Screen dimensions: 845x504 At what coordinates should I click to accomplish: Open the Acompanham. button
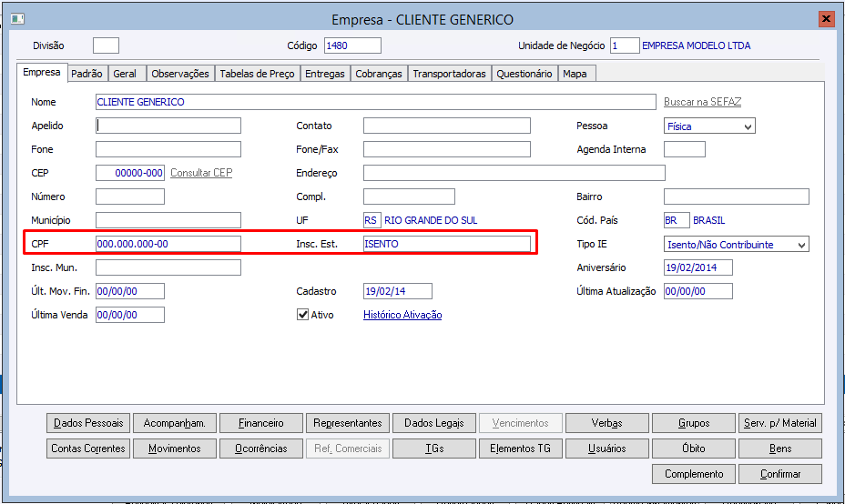point(175,423)
